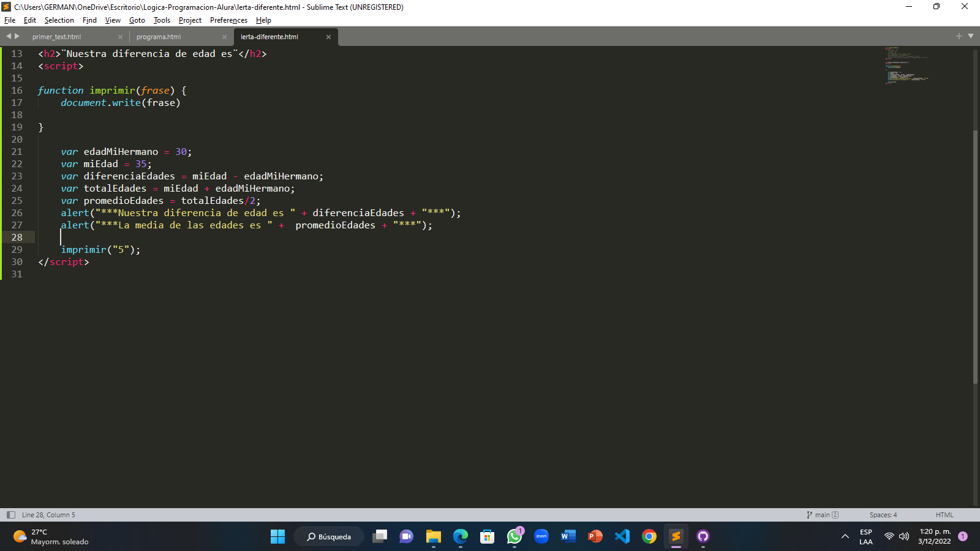This screenshot has height=551, width=980.
Task: Click the vertical editor scrollbar
Action: [x=975, y=257]
